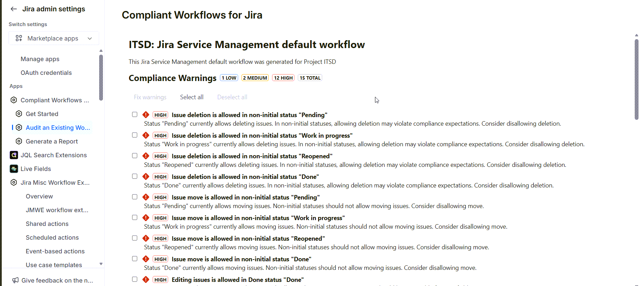Click the 1 LOW warnings badge
The image size is (644, 286).
tap(229, 78)
